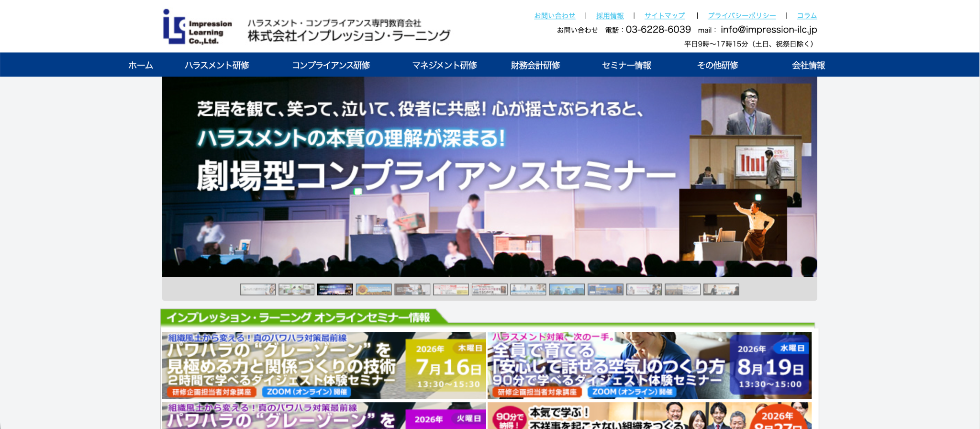
Task: Click the 株式会社インプレッション・ラーニング company name
Action: click(x=349, y=36)
